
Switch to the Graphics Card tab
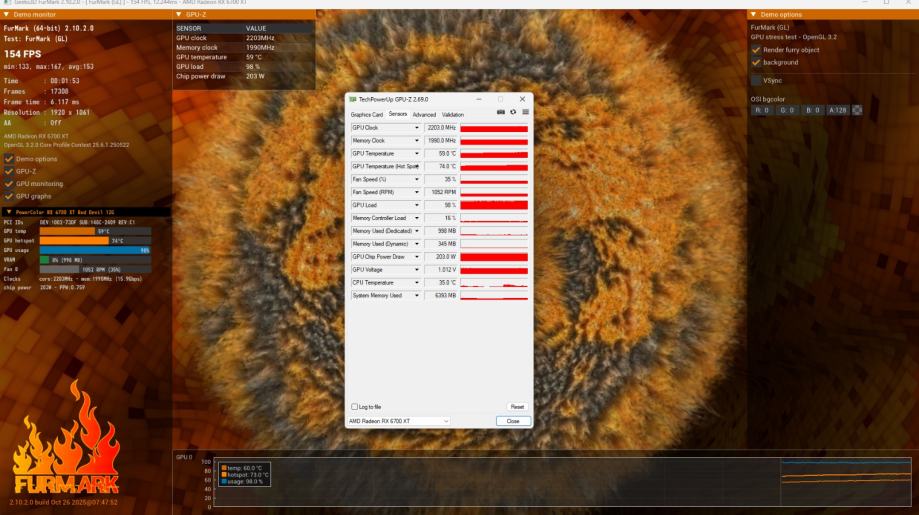point(366,115)
